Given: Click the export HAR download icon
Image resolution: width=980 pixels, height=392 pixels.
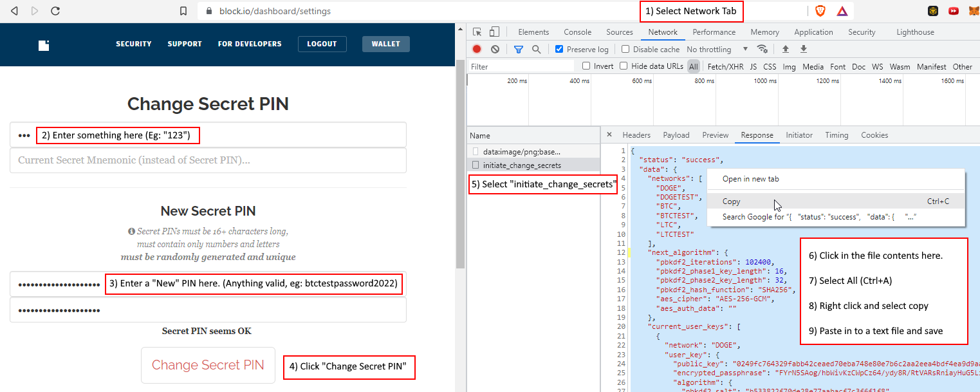Looking at the screenshot, I should [x=803, y=49].
